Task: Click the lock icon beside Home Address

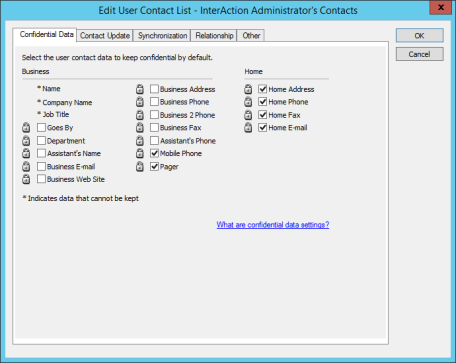Action: (248, 89)
